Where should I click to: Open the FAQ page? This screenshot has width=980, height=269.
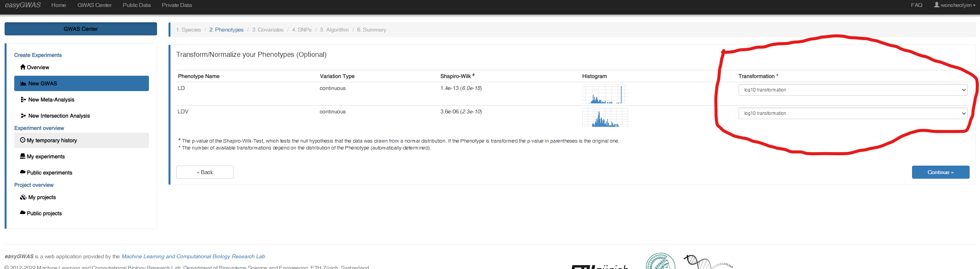point(916,5)
